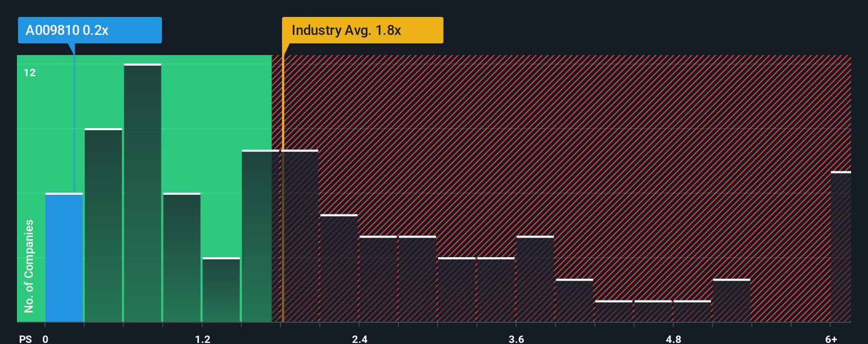Viewport: 868px width, 344px height.
Task: Select the blue highlighted histogram bar
Action: click(x=64, y=257)
